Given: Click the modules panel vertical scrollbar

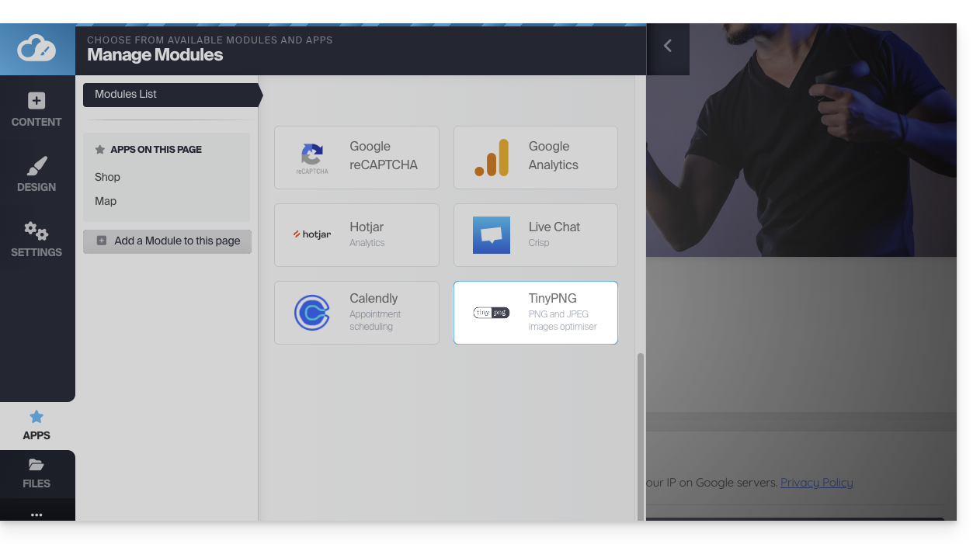Looking at the screenshot, I should coord(641,435).
